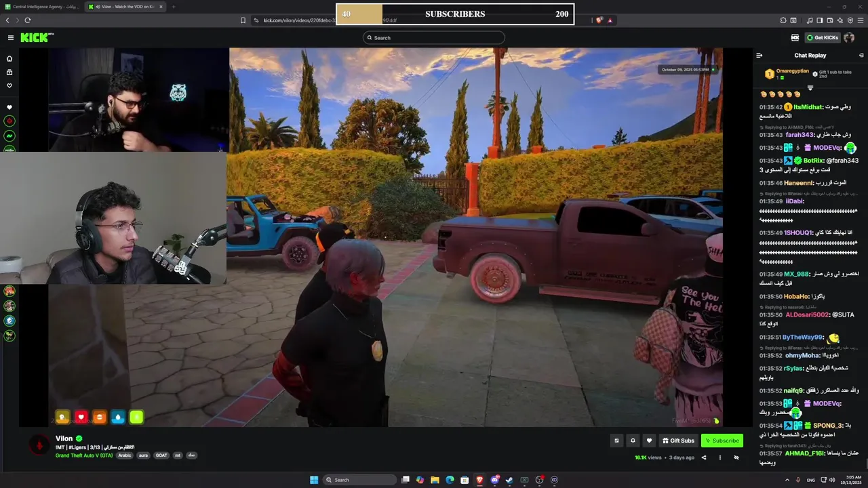The image size is (868, 488).
Task: Click the Windows taskbar search box
Action: click(358, 480)
